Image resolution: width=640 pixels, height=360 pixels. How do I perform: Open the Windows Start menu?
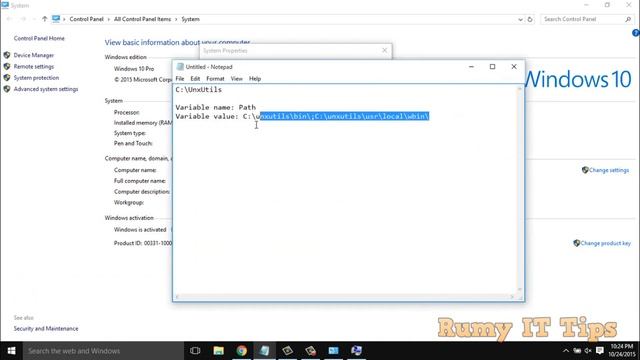pos(11,351)
